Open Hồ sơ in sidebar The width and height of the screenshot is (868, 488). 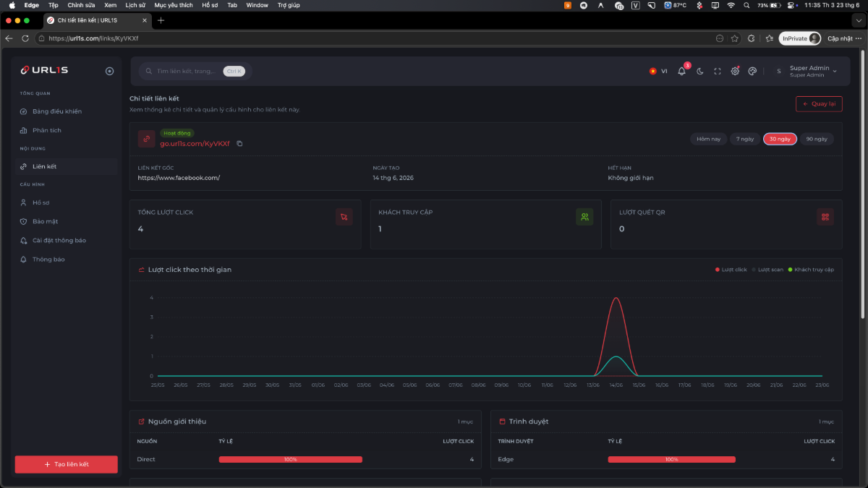(67, 202)
